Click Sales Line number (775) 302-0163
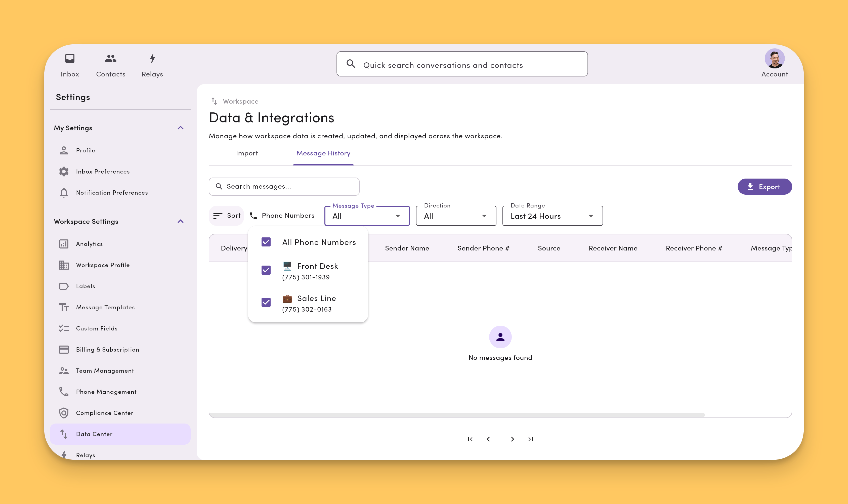 (x=307, y=309)
